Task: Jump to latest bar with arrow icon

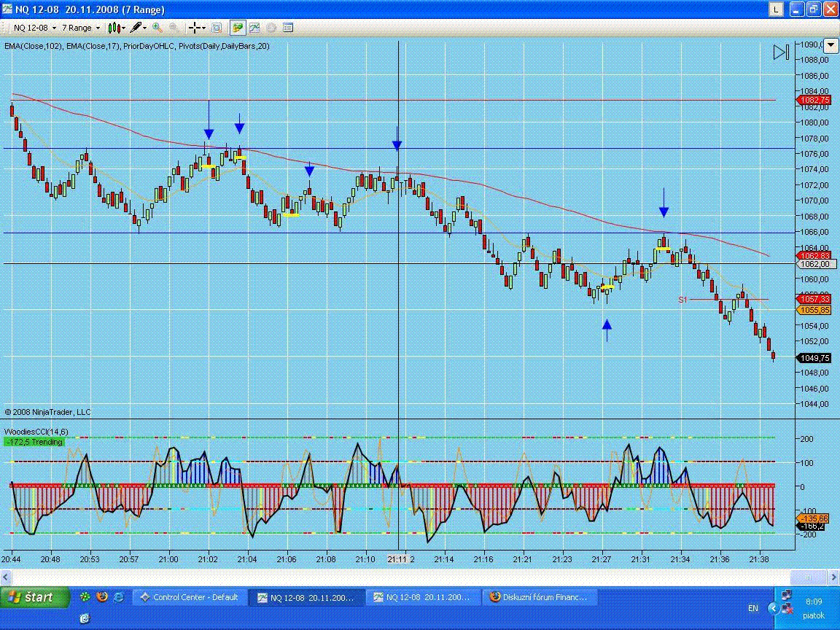Action: pyautogui.click(x=781, y=52)
